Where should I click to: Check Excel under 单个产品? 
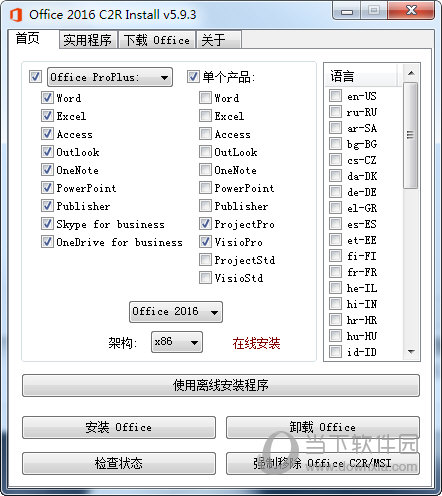click(x=205, y=115)
